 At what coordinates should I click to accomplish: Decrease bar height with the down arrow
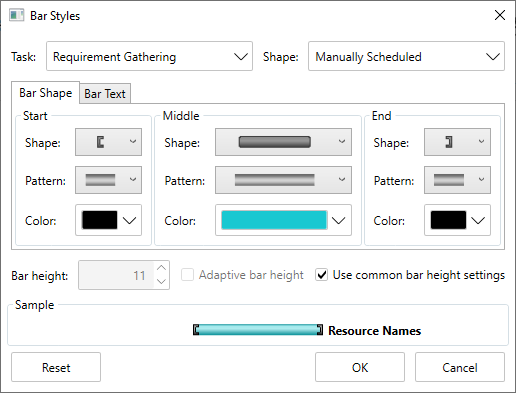click(162, 282)
